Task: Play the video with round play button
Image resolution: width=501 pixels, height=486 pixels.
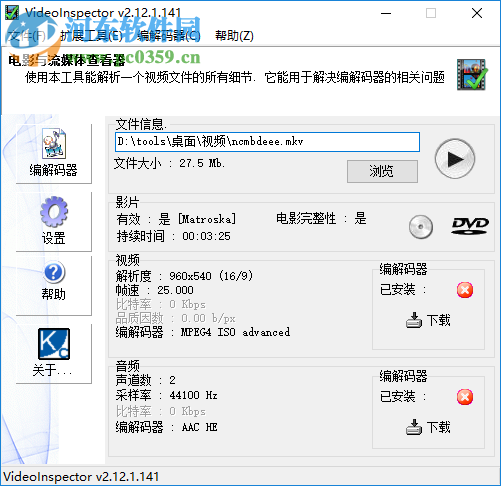Action: (x=455, y=159)
